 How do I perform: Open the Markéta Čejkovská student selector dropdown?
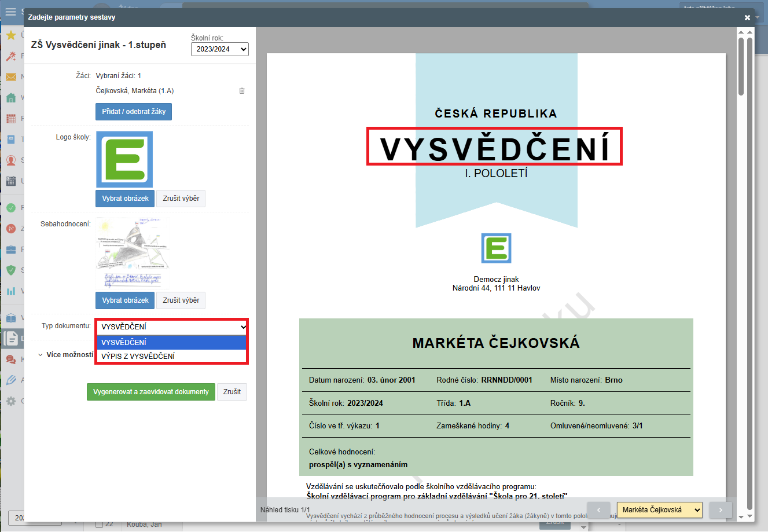click(x=659, y=510)
